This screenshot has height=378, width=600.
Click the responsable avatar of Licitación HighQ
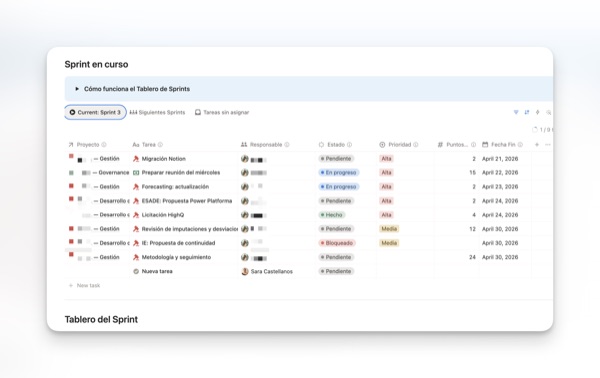click(x=245, y=215)
